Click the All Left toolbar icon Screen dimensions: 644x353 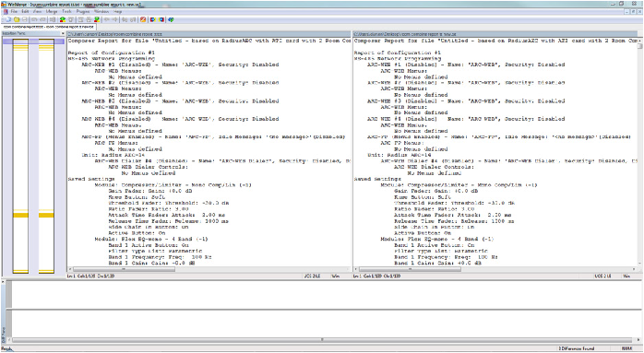pos(161,19)
